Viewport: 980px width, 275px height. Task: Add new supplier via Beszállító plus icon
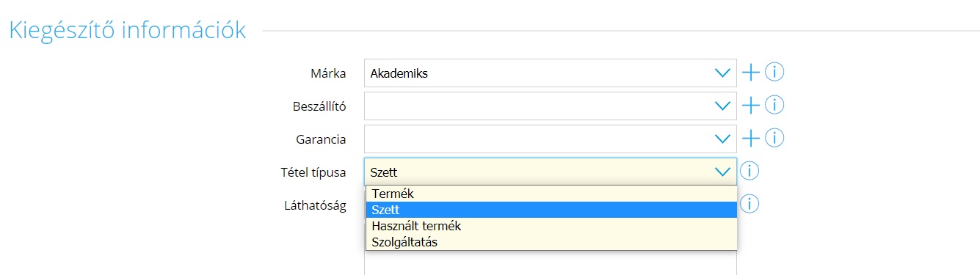tap(750, 106)
